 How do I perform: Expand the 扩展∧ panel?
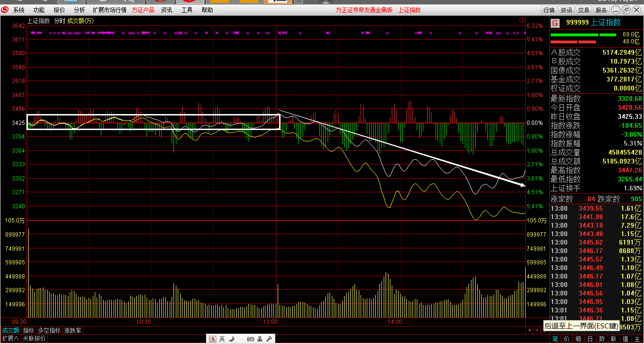click(x=10, y=339)
